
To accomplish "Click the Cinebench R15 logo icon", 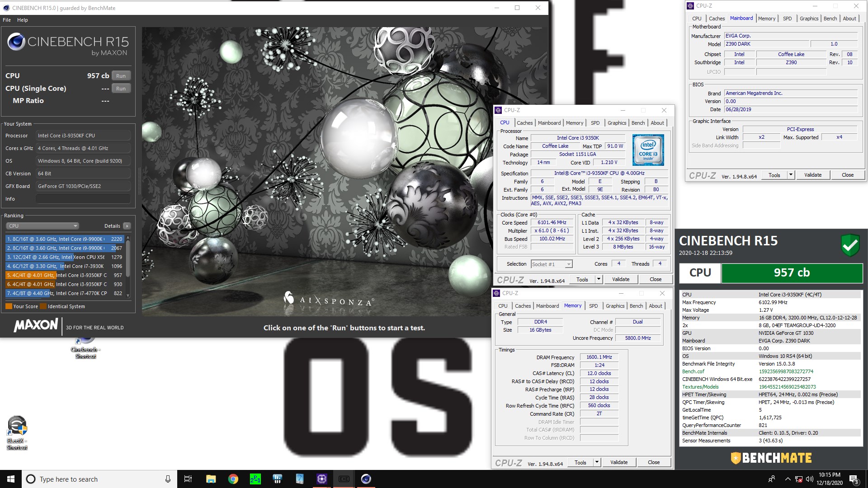I will point(16,42).
